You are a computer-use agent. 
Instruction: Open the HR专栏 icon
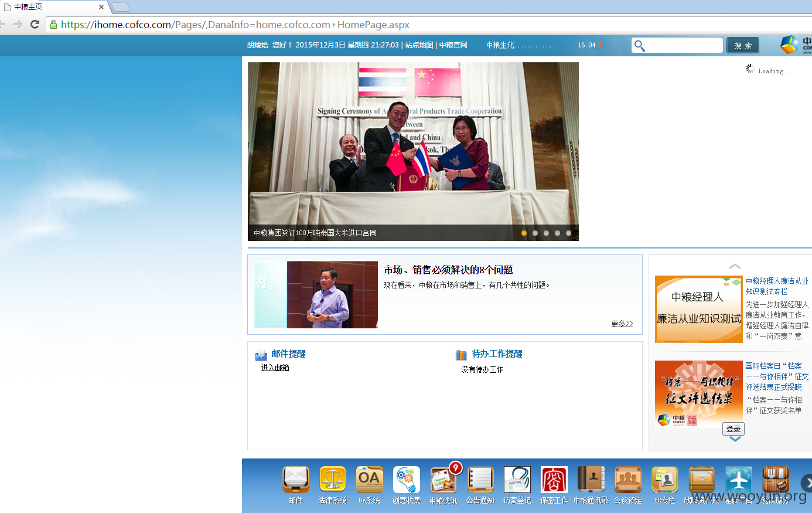click(665, 480)
